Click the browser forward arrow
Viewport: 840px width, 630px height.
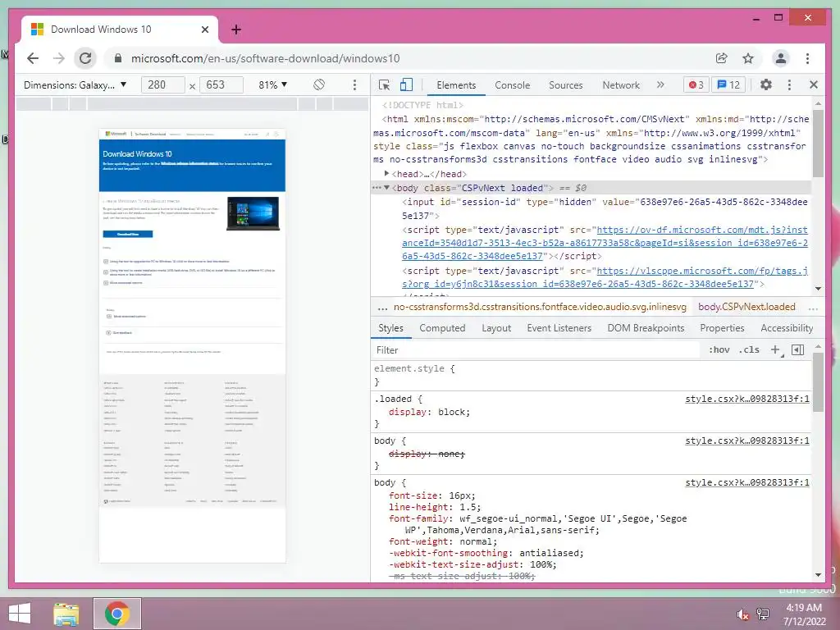[x=59, y=58]
